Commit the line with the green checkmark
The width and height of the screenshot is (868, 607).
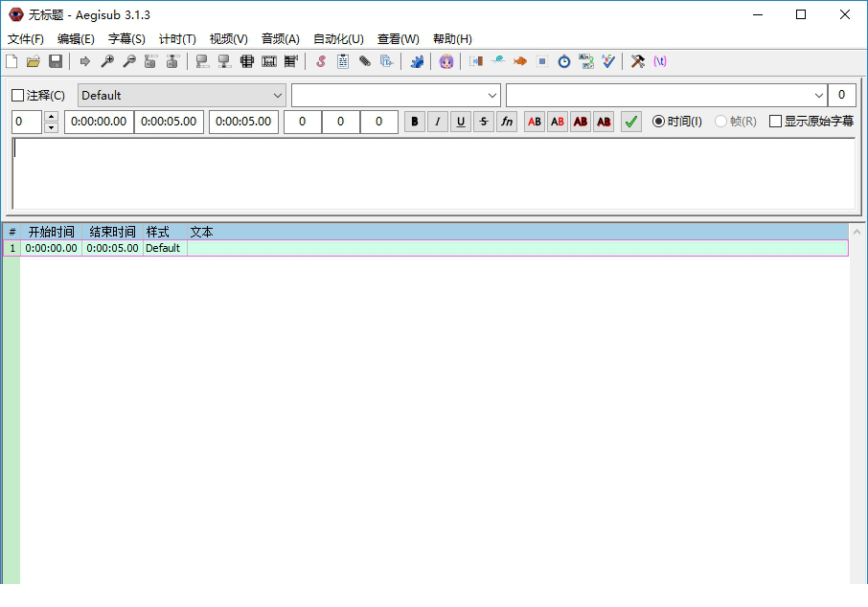click(631, 122)
